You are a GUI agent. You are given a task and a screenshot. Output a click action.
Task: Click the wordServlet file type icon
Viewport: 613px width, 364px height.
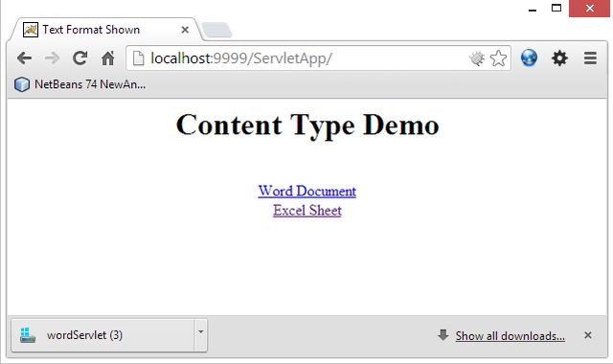28,335
